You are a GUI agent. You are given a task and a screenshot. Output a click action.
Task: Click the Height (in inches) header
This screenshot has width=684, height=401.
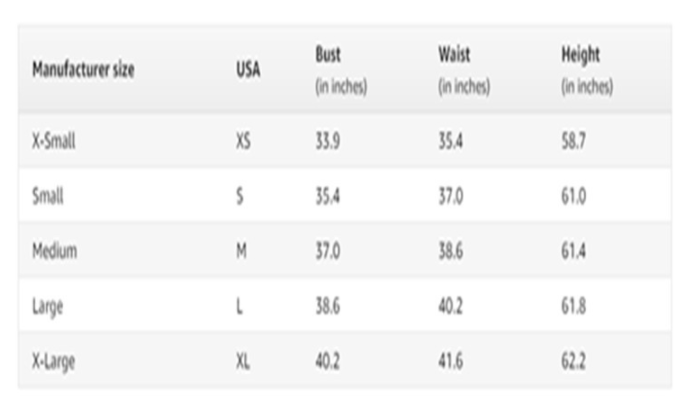pos(587,70)
